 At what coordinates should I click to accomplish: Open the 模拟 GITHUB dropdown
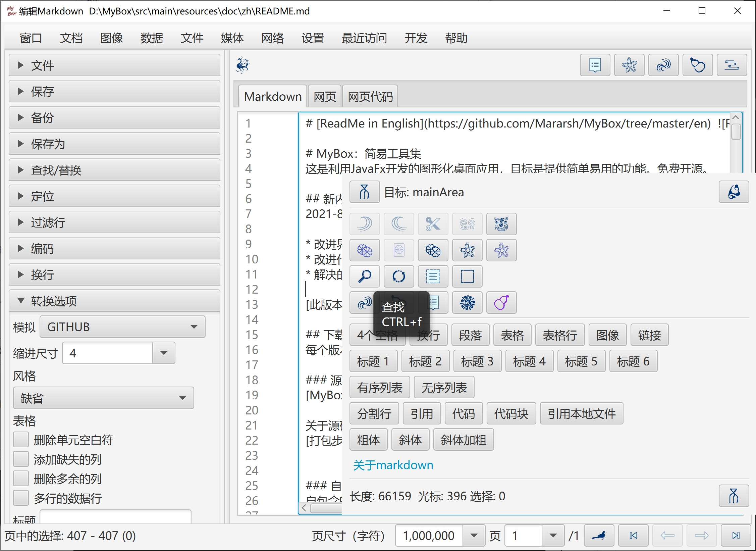(x=122, y=327)
